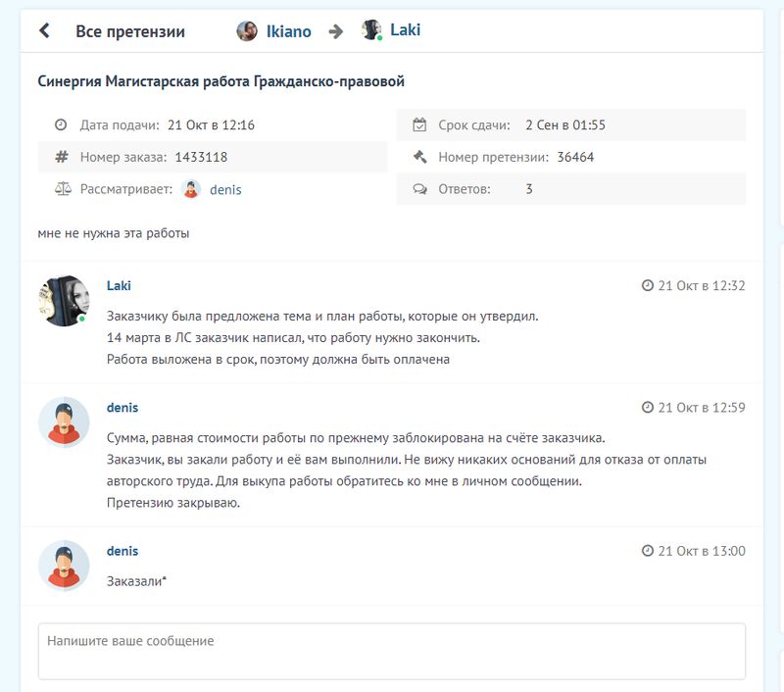This screenshot has height=692, width=784.
Task: Open Laki author name in comment
Action: coord(119,286)
